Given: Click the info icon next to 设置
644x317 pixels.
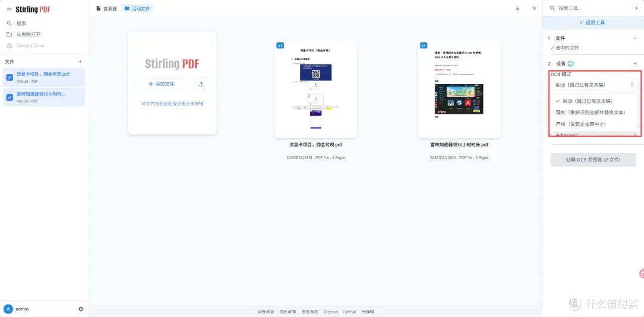Looking at the screenshot, I should point(571,64).
